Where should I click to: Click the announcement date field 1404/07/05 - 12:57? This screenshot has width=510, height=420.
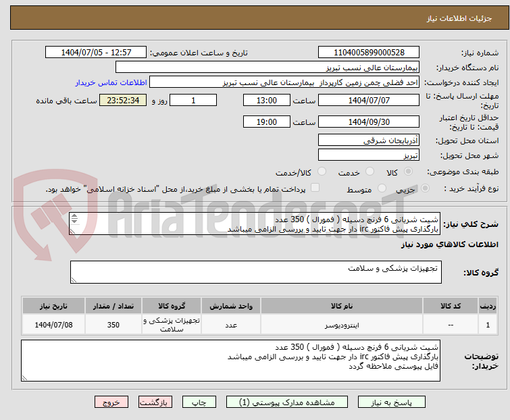96,53
